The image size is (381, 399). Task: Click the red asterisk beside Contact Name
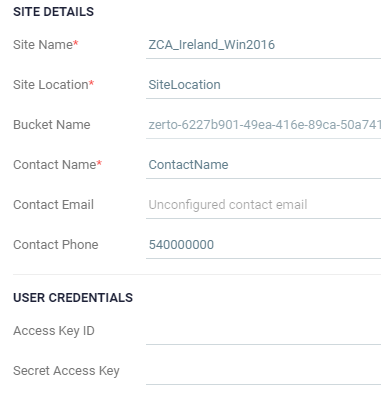(99, 163)
